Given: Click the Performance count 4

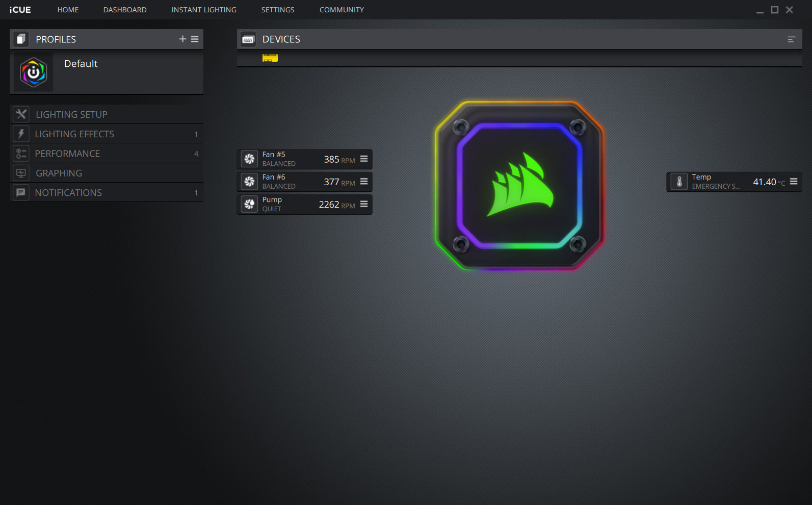Looking at the screenshot, I should pos(196,154).
